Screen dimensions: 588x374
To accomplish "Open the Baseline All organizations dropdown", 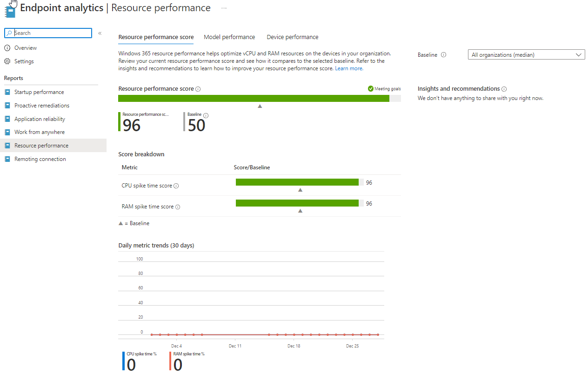I will coord(526,55).
